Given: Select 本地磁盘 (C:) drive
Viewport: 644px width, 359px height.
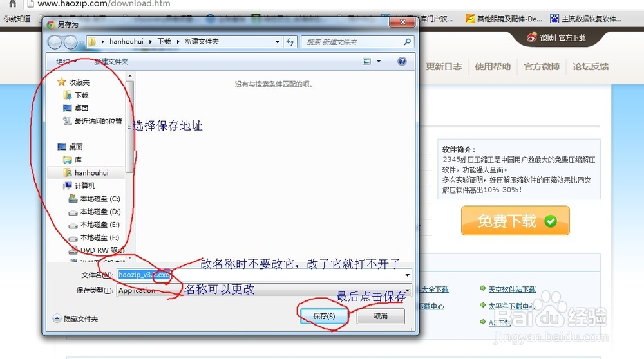Looking at the screenshot, I should pyautogui.click(x=95, y=199).
